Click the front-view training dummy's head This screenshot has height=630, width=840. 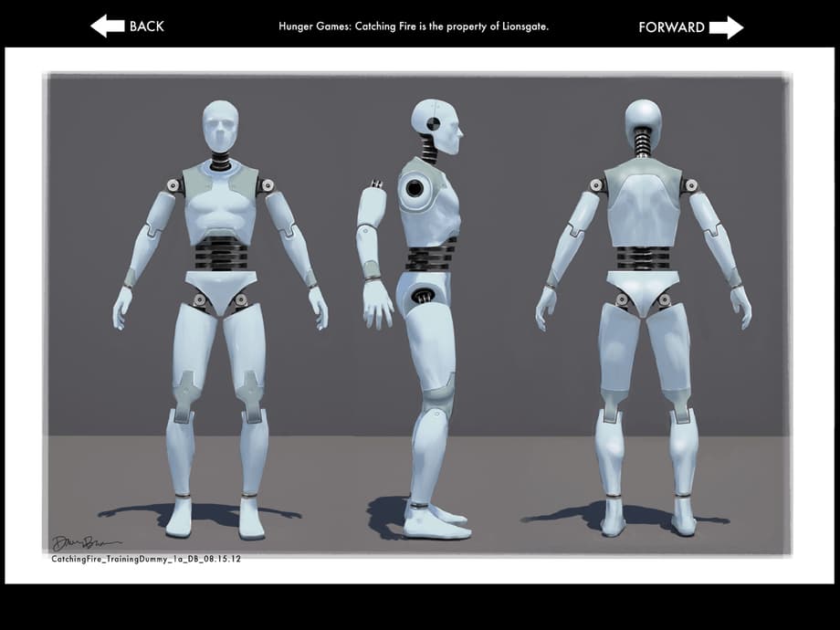click(x=220, y=126)
